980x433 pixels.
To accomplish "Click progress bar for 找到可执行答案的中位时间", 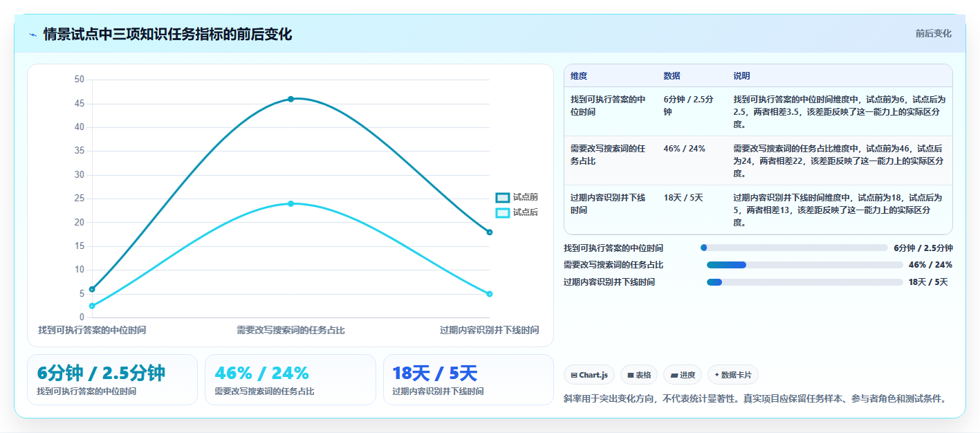I will [x=794, y=248].
